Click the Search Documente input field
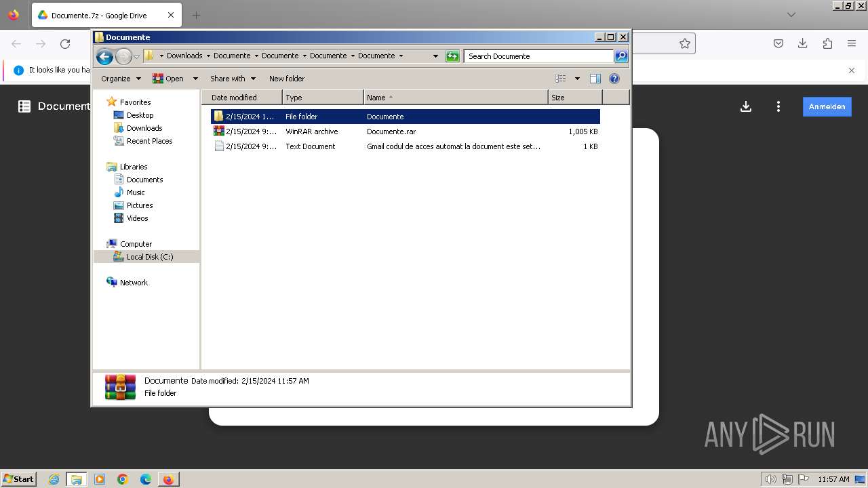The height and width of the screenshot is (488, 868). (539, 56)
